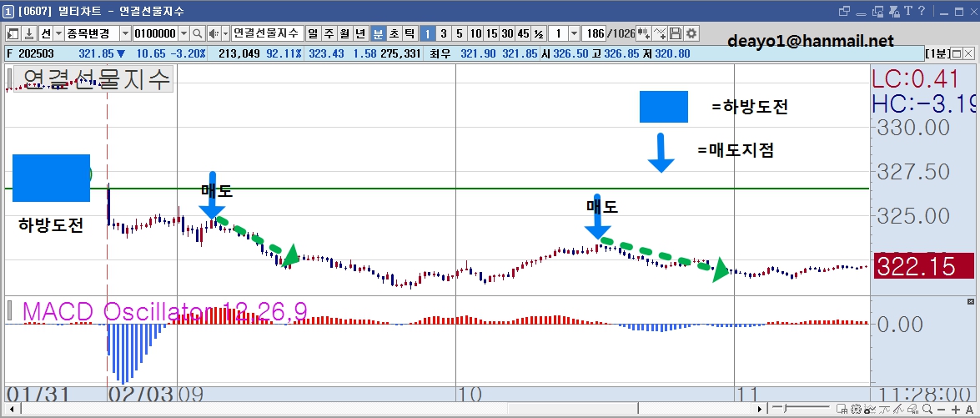
Task: Zoom out chart with the minus icon
Action: (x=942, y=410)
